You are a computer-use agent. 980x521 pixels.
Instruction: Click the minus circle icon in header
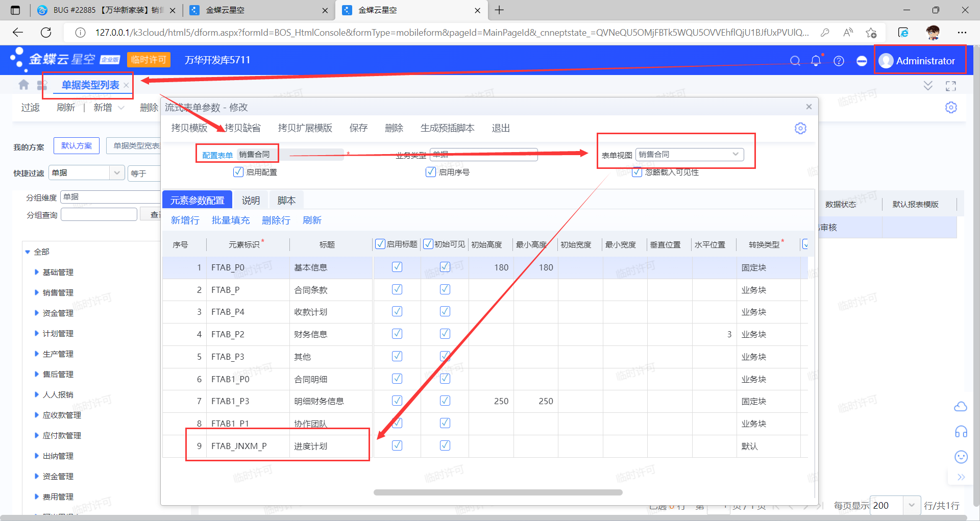coord(862,61)
